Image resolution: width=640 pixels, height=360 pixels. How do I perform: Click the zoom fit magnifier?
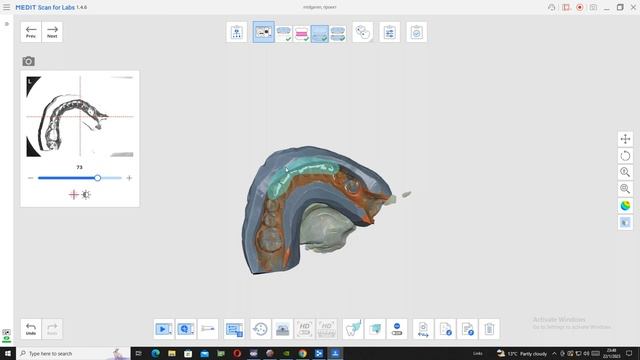click(625, 189)
